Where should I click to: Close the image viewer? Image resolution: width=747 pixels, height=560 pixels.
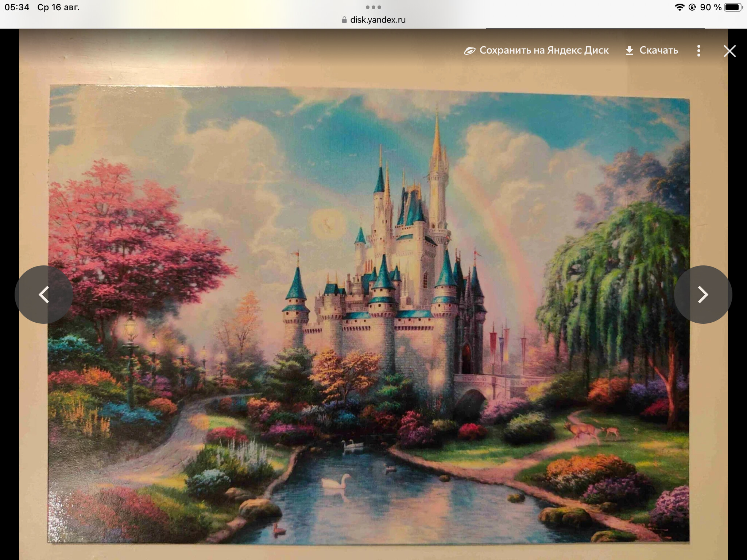click(729, 51)
